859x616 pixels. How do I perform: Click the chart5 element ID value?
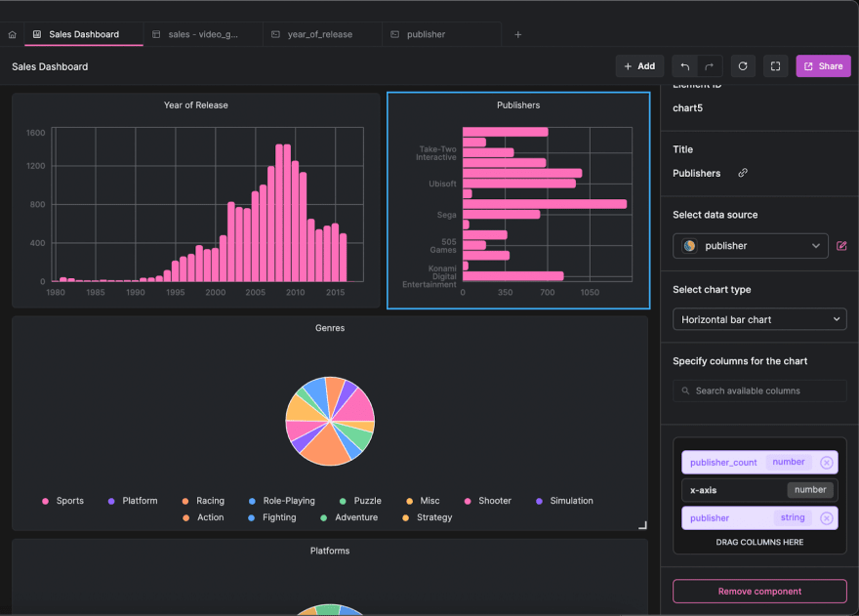[x=687, y=108]
